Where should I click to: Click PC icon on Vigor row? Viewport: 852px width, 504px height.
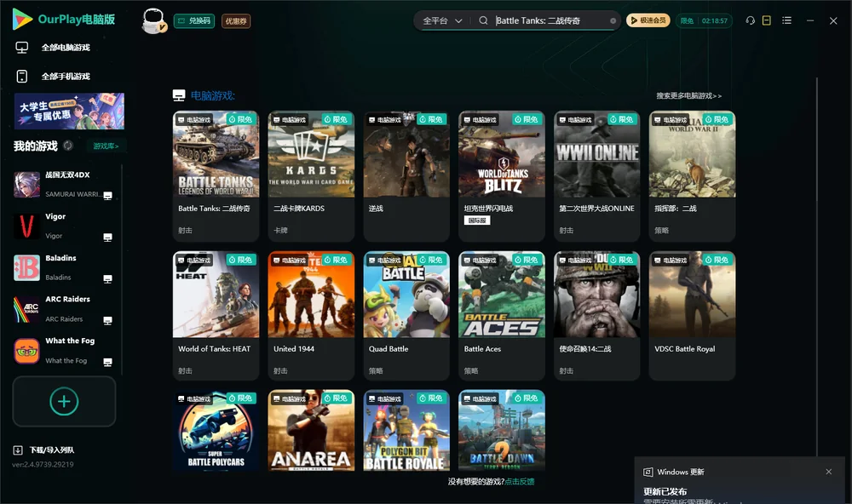107,238
